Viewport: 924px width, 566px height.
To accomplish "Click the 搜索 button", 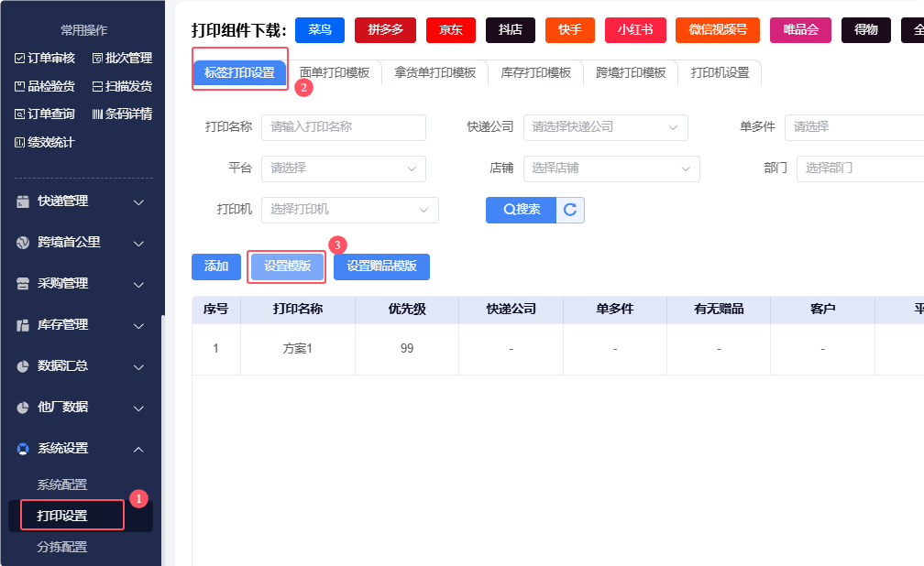I will [521, 210].
